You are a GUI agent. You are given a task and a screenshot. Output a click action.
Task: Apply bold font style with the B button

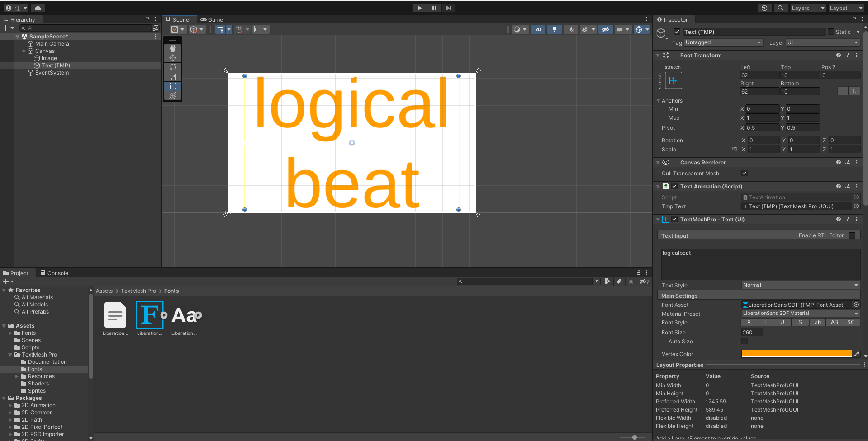[x=748, y=322]
